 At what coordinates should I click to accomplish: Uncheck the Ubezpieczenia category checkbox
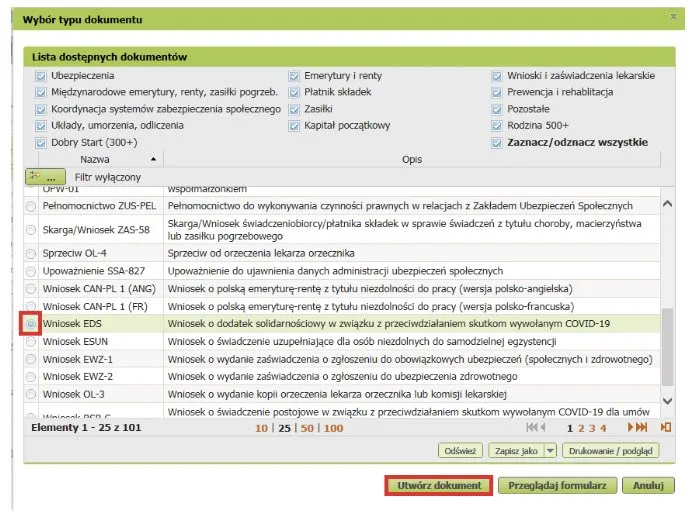pyautogui.click(x=41, y=75)
